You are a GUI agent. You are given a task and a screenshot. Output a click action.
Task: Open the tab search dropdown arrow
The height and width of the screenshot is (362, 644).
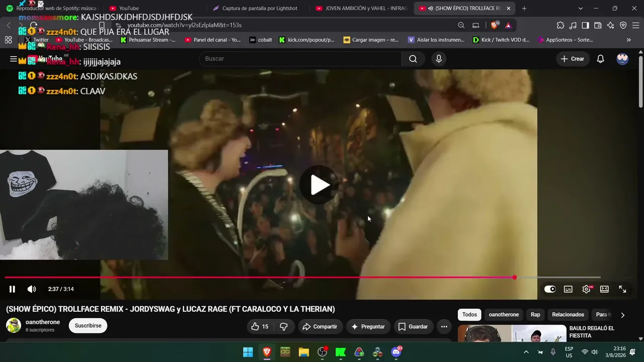click(x=581, y=9)
